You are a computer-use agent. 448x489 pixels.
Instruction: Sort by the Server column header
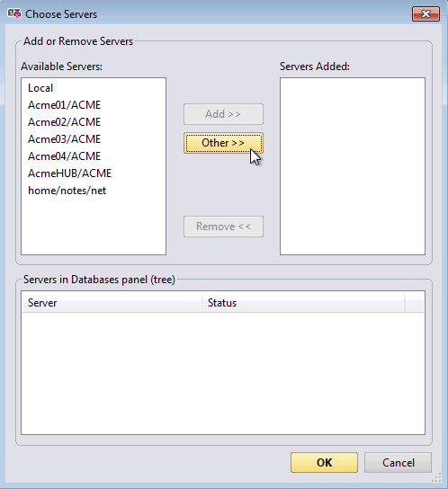[112, 303]
